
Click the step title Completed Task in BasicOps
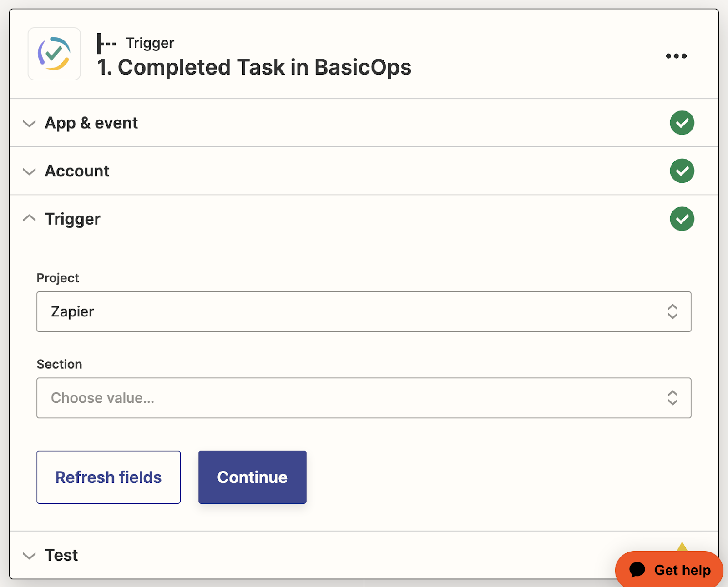tap(254, 67)
